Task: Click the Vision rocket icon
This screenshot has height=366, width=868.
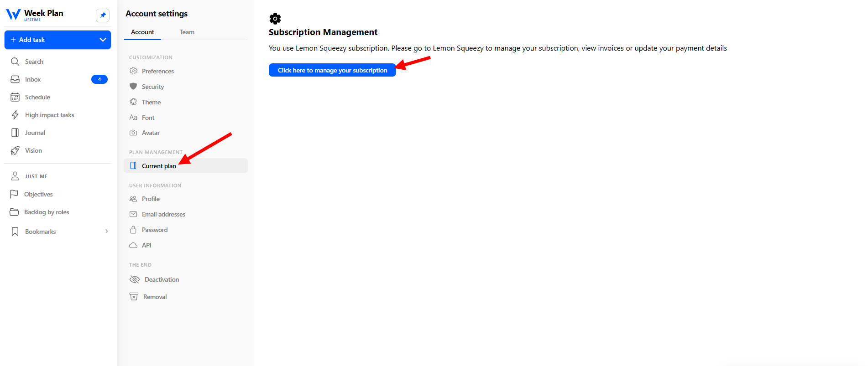Action: pos(15,150)
